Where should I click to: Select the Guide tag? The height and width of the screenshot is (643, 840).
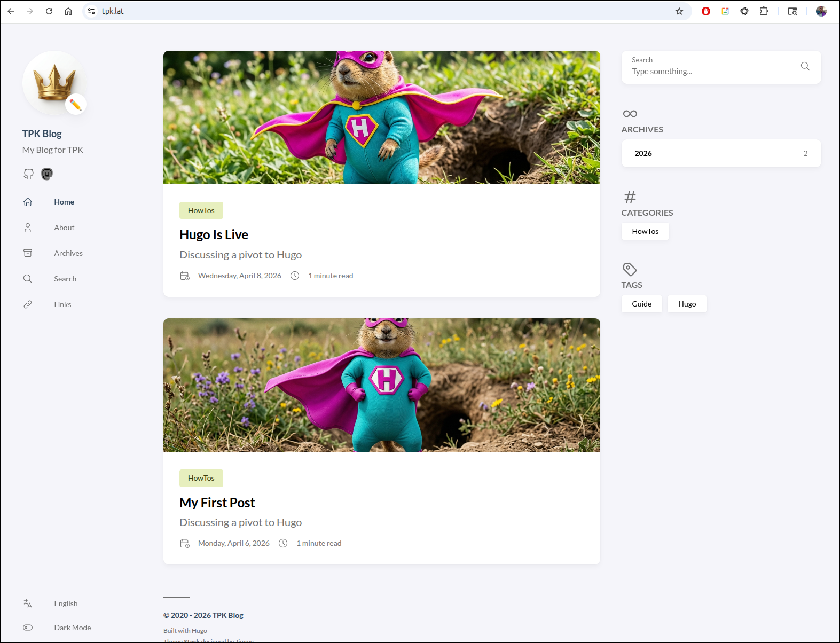641,304
